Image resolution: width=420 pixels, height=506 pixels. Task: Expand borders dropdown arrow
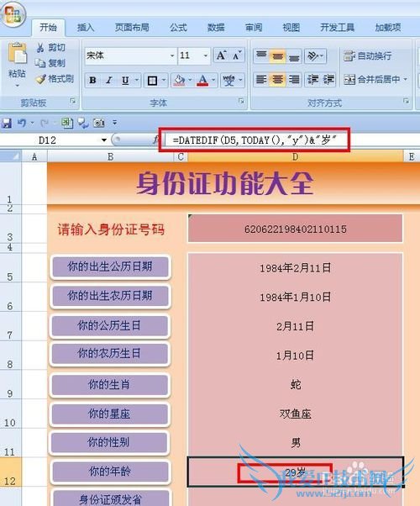(164, 80)
